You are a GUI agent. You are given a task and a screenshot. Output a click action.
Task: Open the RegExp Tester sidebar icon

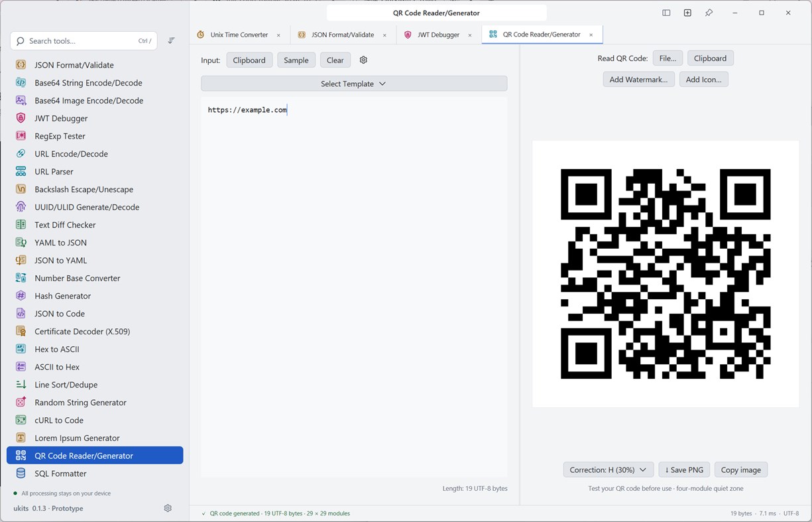coord(21,136)
